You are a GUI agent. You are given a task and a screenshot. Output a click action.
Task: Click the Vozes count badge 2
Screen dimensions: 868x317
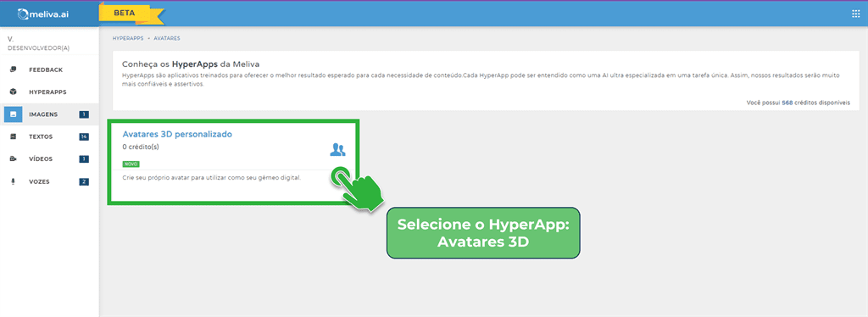[84, 181]
